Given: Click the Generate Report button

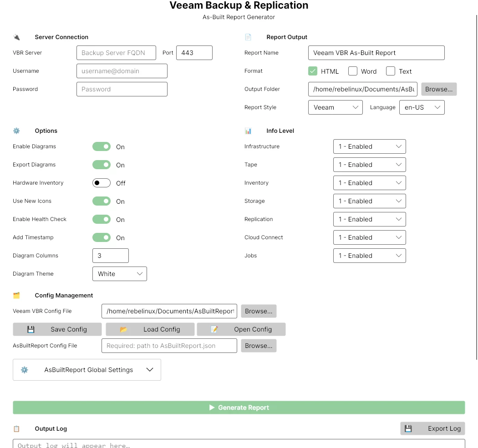Looking at the screenshot, I should pyautogui.click(x=239, y=408).
